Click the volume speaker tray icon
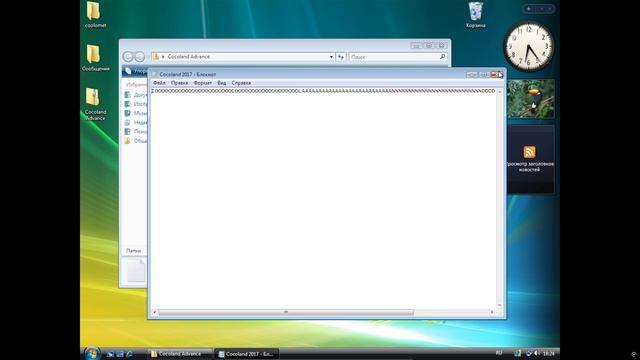This screenshot has height=360, width=640. pyautogui.click(x=536, y=353)
